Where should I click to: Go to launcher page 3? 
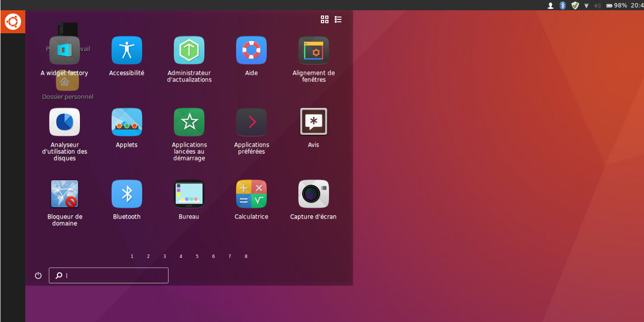point(165,257)
